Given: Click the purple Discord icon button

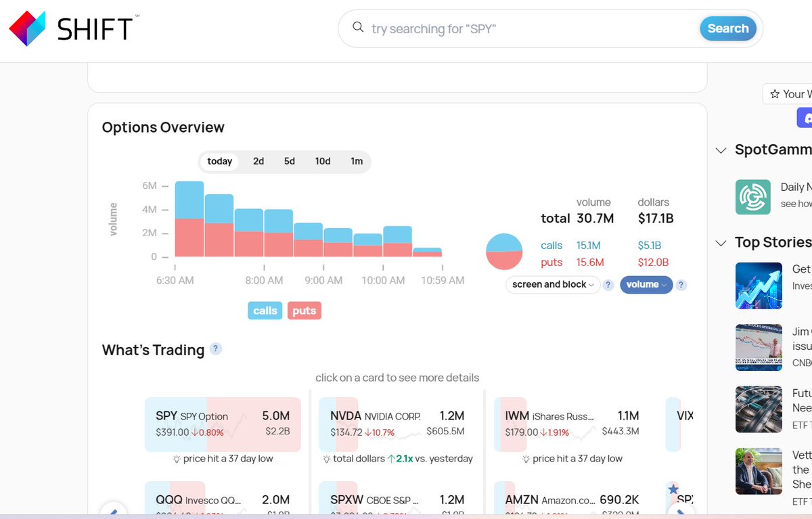Looking at the screenshot, I should 805,117.
